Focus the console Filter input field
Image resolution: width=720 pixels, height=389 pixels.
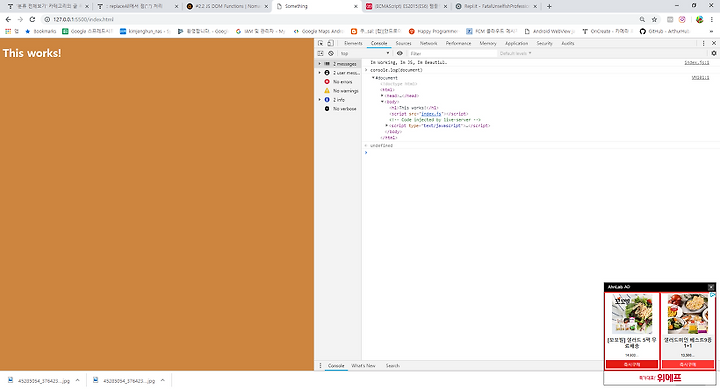[x=452, y=53]
